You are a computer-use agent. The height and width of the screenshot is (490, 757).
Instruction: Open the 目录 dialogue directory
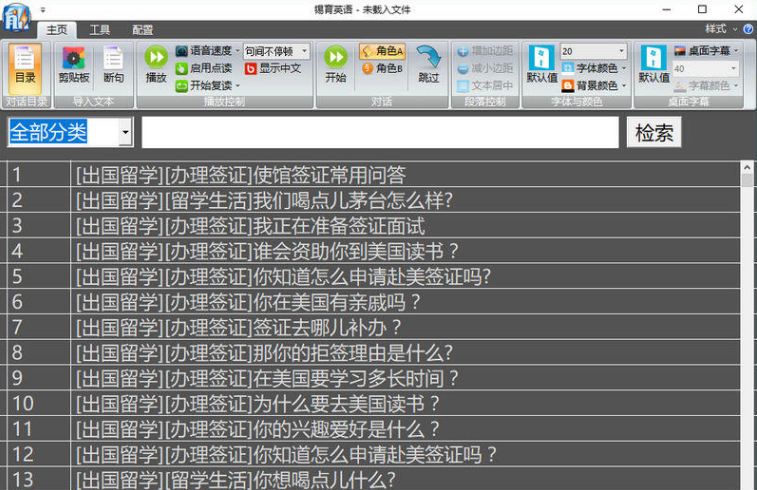(x=25, y=68)
